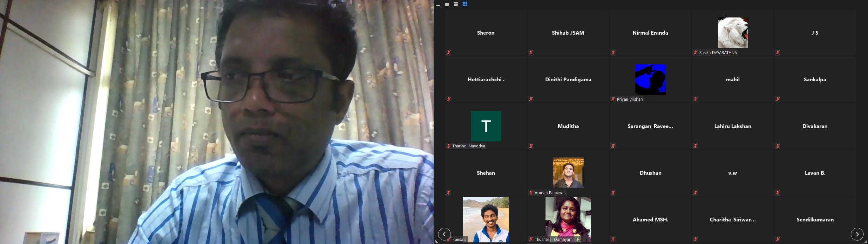Click muted mic icon on Dinithi Pandigama tile
Viewport: 868px width, 244px height.
[x=531, y=99]
